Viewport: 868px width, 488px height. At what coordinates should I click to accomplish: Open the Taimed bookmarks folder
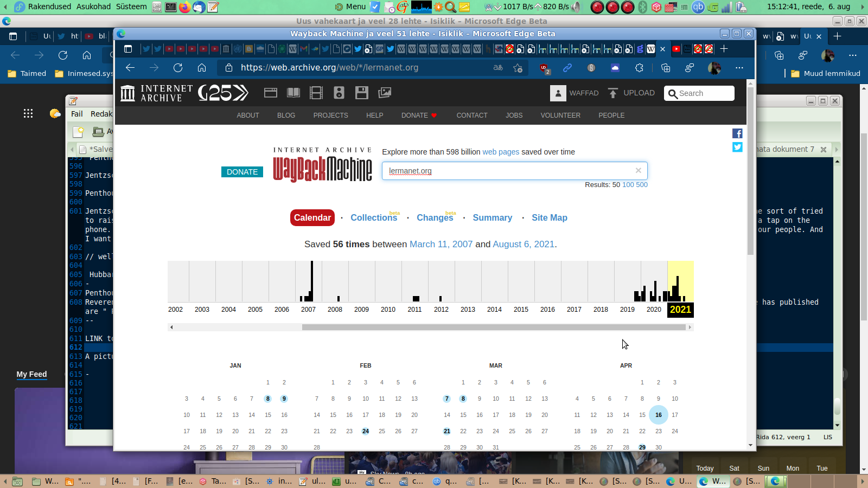tap(27, 74)
